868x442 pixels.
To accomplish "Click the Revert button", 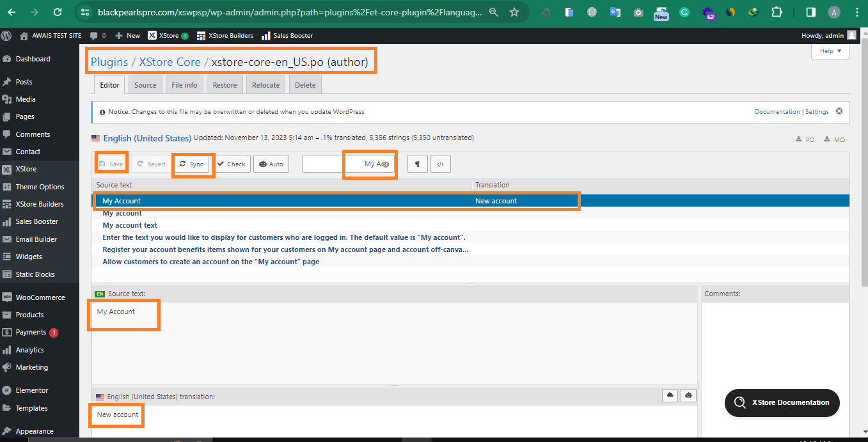I will point(152,164).
